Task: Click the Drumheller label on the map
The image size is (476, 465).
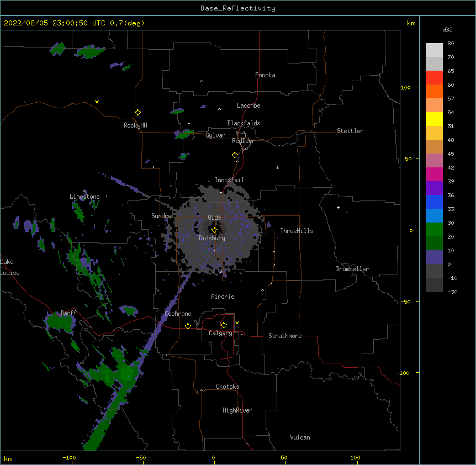Action: (352, 269)
